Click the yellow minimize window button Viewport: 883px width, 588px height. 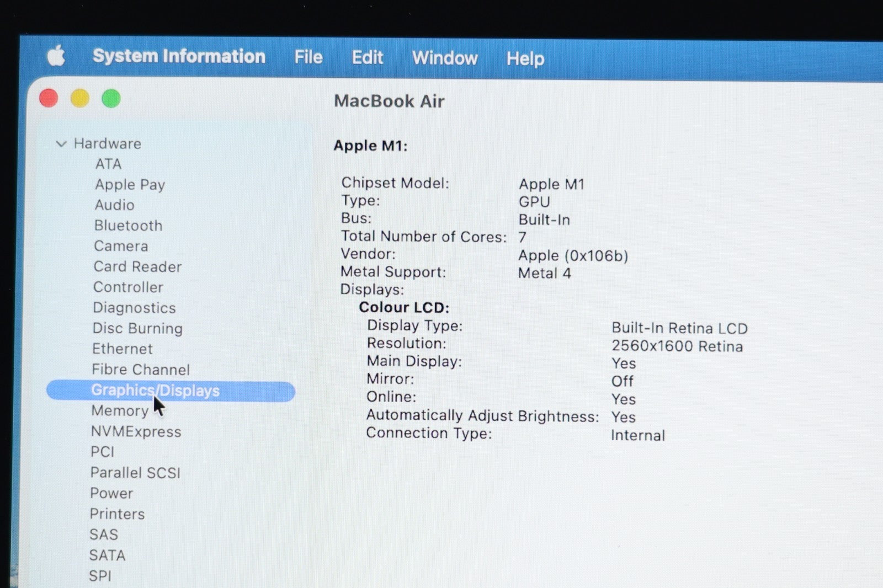pos(79,99)
